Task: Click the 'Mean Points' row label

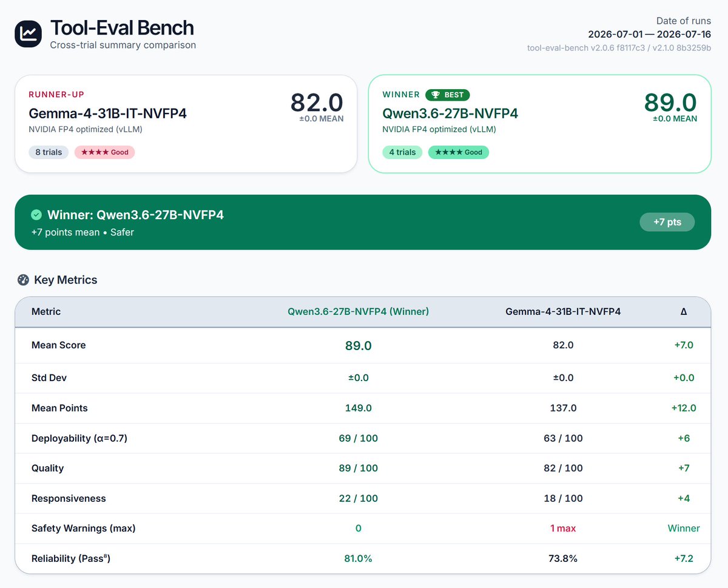Action: point(59,408)
